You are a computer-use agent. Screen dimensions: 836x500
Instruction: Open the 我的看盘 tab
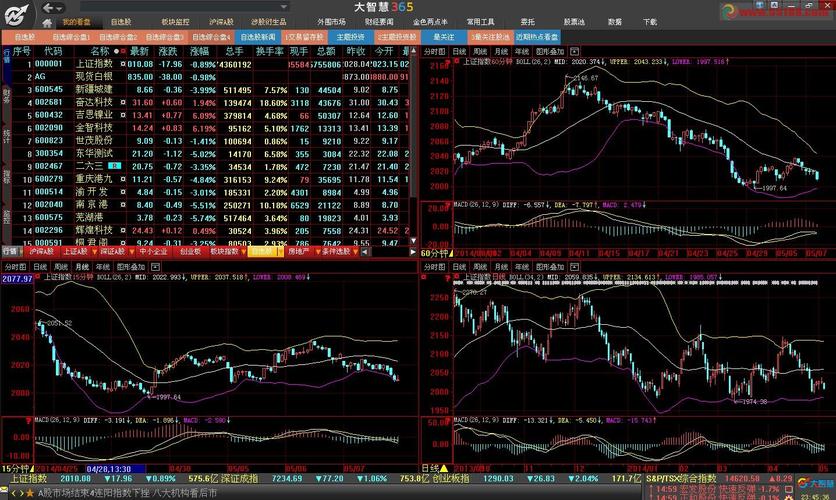[x=76, y=22]
